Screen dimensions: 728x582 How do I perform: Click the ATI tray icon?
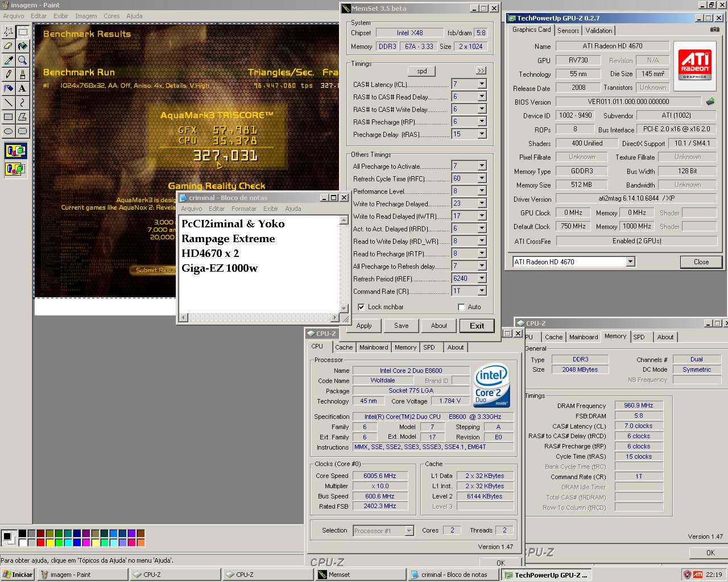(x=697, y=575)
